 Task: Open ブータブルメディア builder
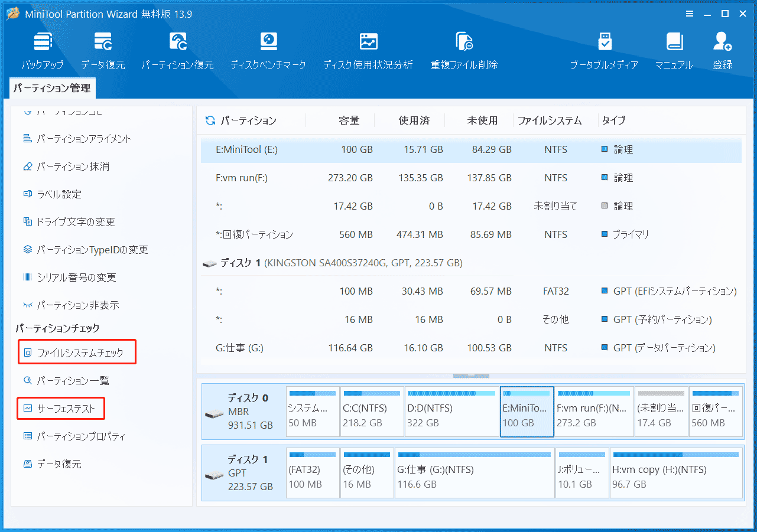(x=605, y=43)
